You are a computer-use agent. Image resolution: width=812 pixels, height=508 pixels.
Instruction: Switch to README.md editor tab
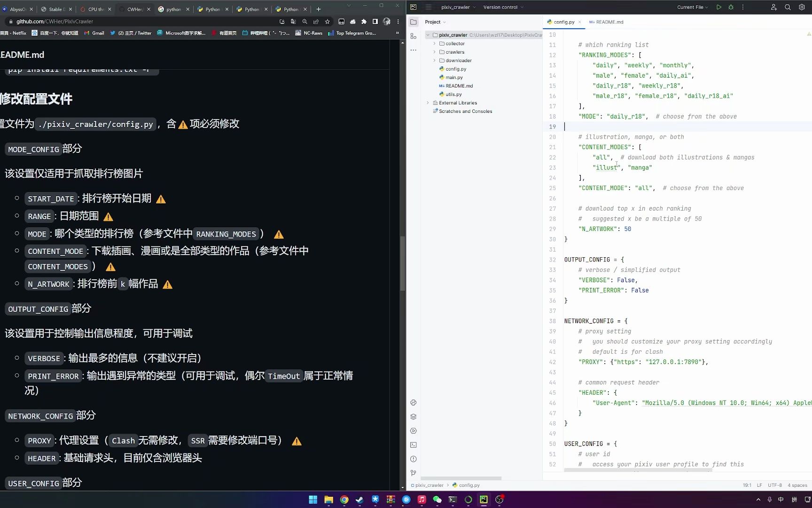click(607, 22)
